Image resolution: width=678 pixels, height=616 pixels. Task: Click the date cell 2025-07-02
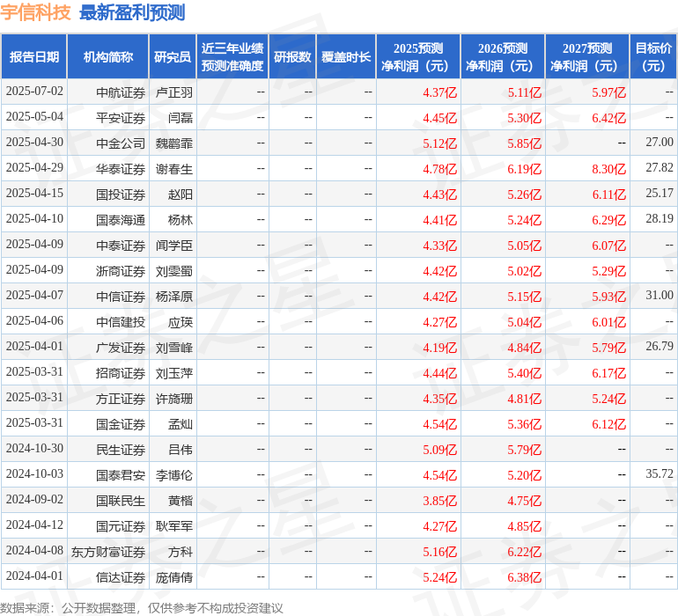click(x=34, y=92)
